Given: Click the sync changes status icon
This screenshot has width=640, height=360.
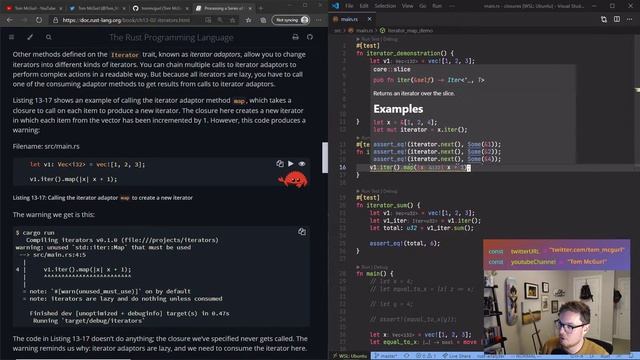Looking at the screenshot, I should pyautogui.click(x=407, y=356).
